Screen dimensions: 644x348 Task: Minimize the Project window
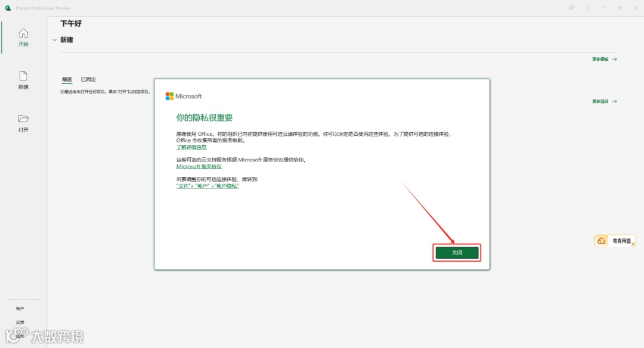pos(603,8)
